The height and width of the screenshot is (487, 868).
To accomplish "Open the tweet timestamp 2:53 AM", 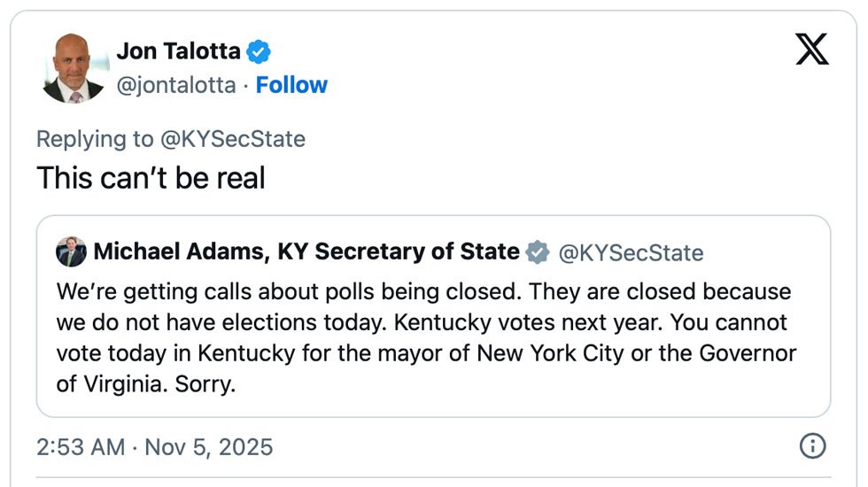I will tap(81, 446).
